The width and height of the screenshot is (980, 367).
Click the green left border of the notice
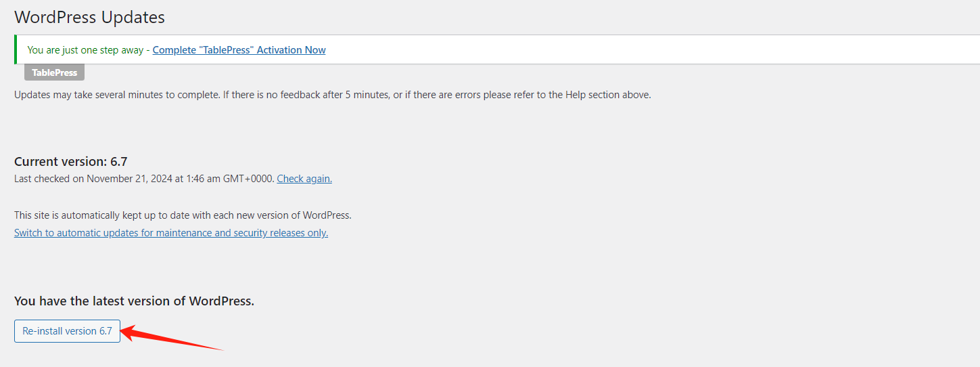click(x=16, y=50)
